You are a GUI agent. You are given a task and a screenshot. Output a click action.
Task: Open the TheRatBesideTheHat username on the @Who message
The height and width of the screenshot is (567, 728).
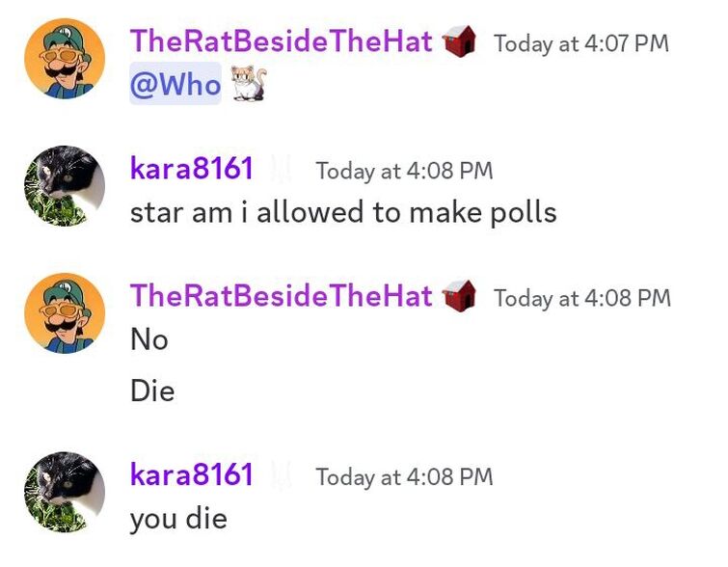click(282, 40)
